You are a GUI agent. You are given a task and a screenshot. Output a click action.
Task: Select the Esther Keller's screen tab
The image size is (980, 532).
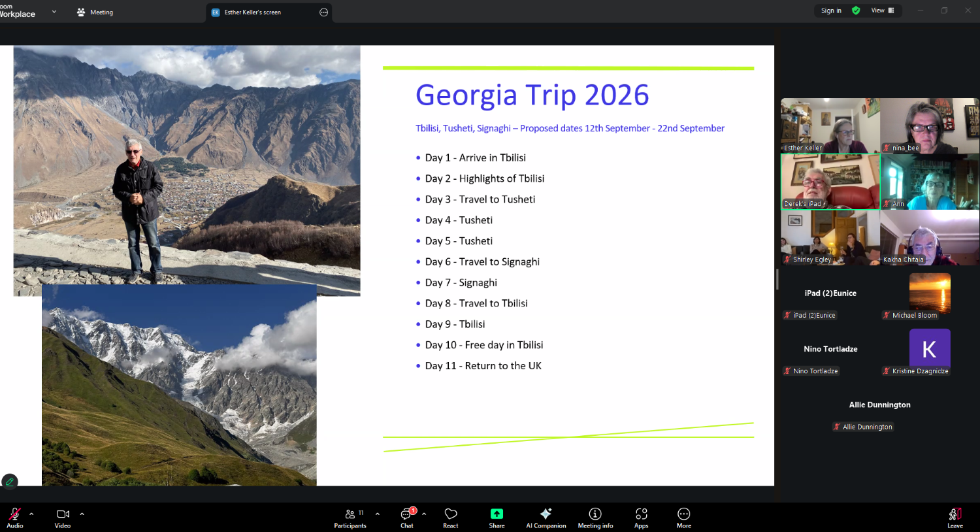coord(252,12)
